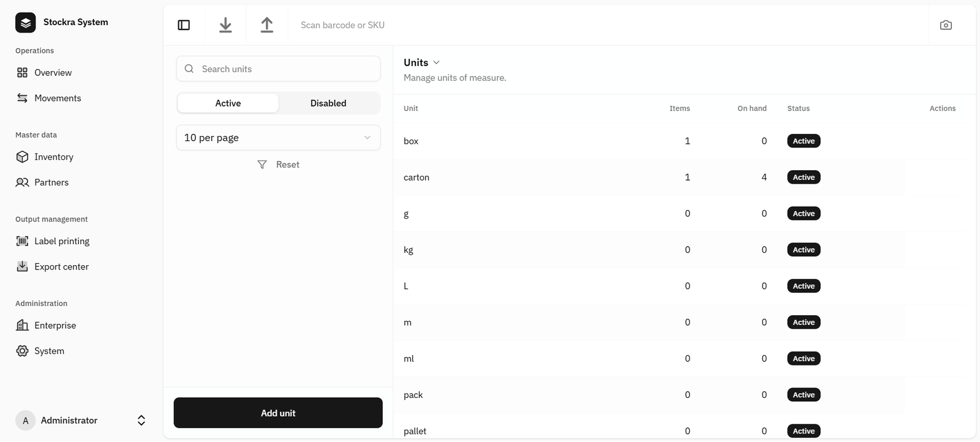Open the 10 per page dropdown

click(x=278, y=138)
